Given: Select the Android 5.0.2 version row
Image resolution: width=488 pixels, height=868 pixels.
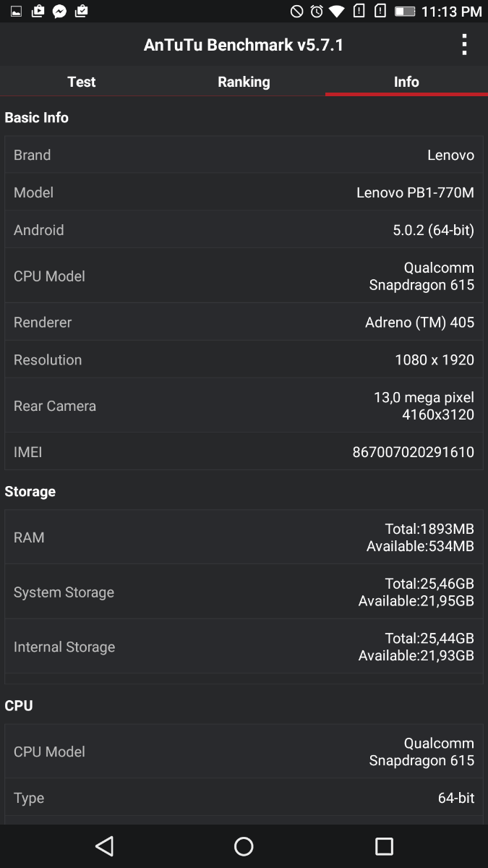Looking at the screenshot, I should (x=244, y=230).
